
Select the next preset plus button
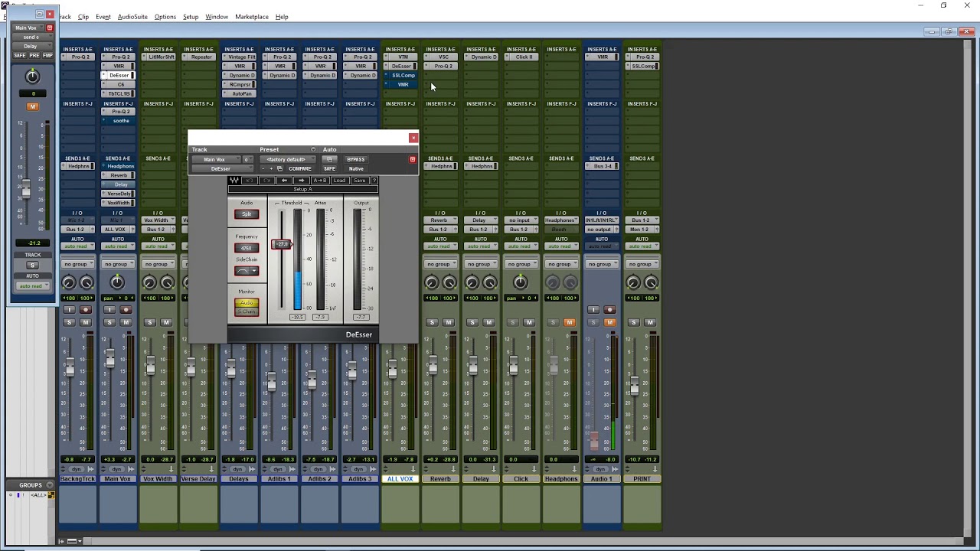click(x=271, y=169)
